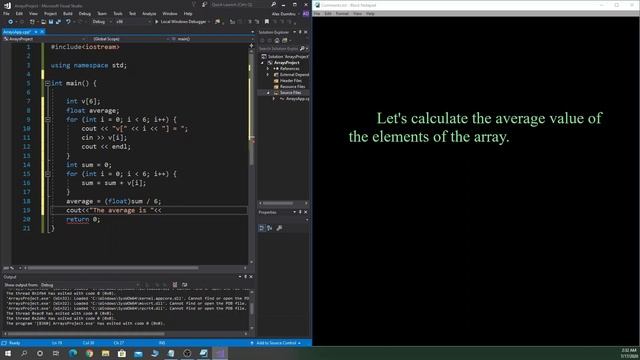Open Google Chrome from taskbar
640x360 pixels.
tap(89, 353)
